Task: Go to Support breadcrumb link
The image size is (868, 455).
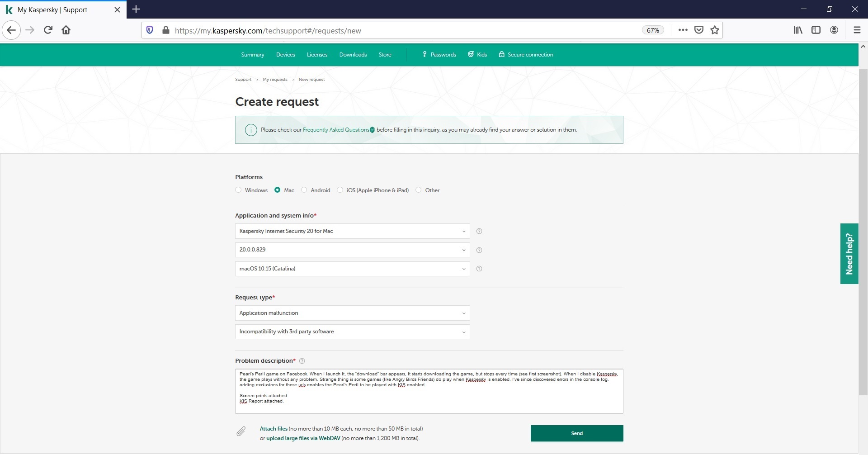Action: pyautogui.click(x=243, y=80)
